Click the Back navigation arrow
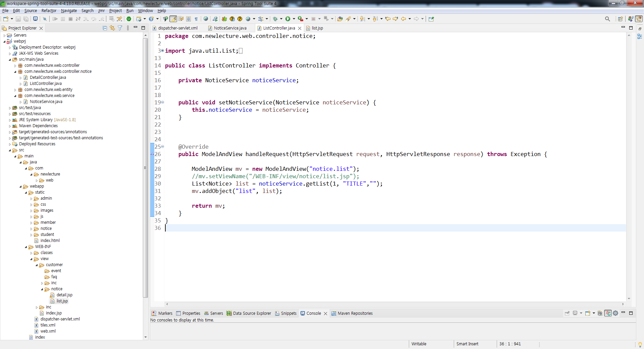 (x=404, y=19)
